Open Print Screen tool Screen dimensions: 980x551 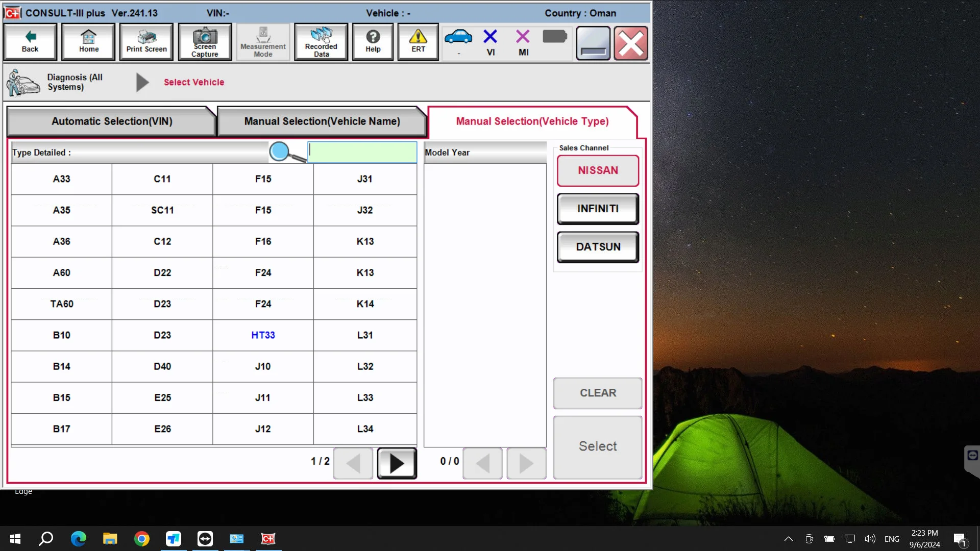(x=146, y=42)
